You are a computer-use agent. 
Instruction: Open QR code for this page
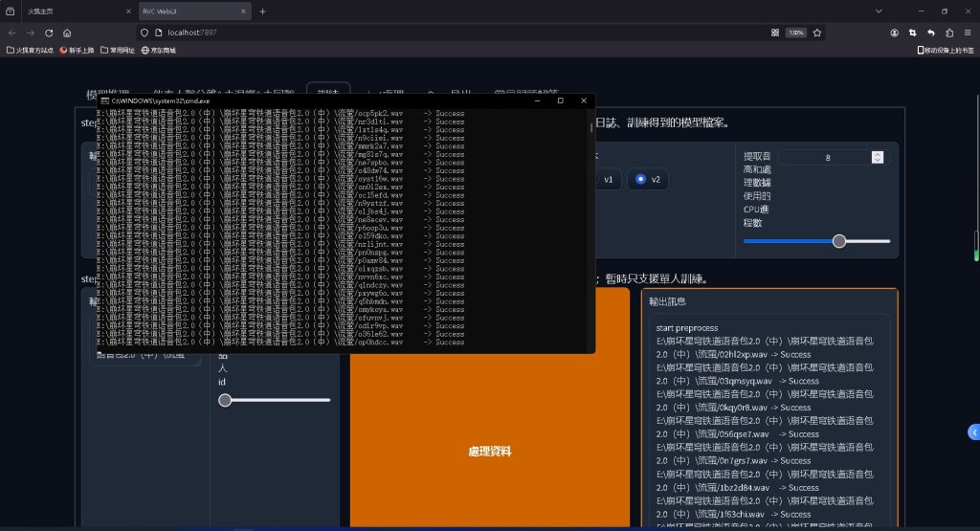(x=775, y=33)
